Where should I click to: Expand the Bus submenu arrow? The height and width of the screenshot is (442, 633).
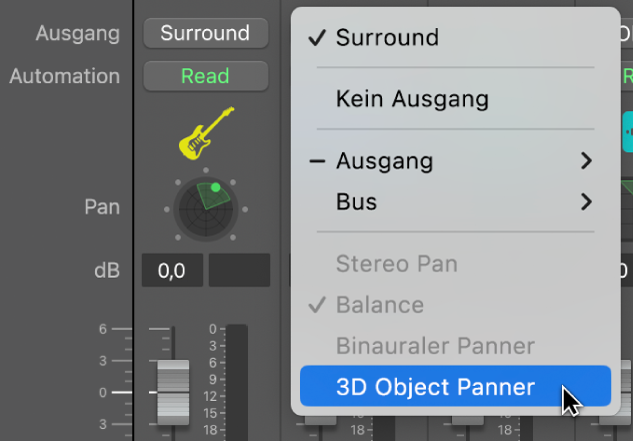586,203
